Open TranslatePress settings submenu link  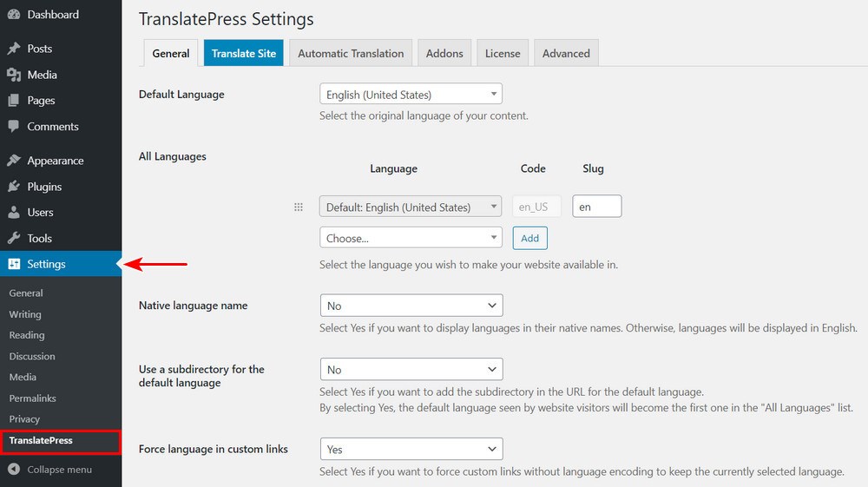(x=41, y=440)
